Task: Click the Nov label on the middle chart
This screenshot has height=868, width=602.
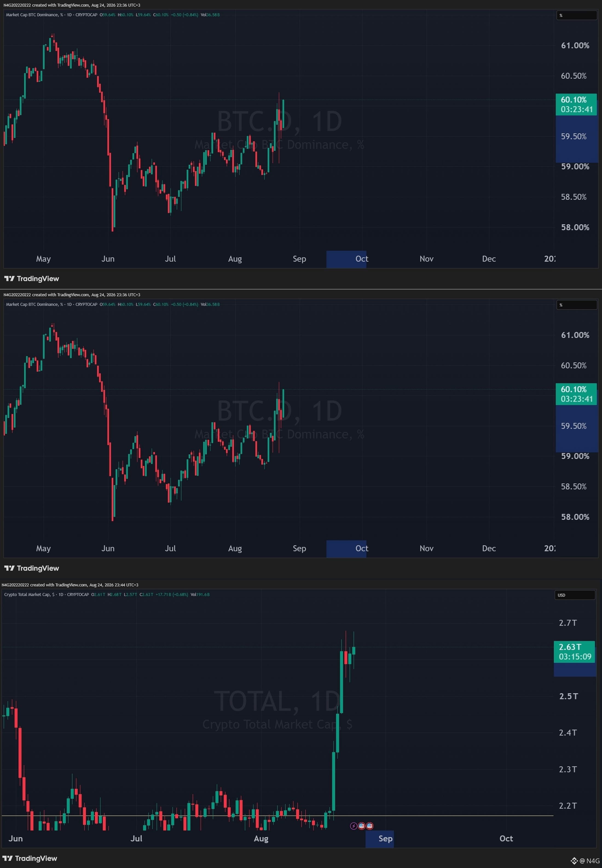Action: tap(427, 549)
